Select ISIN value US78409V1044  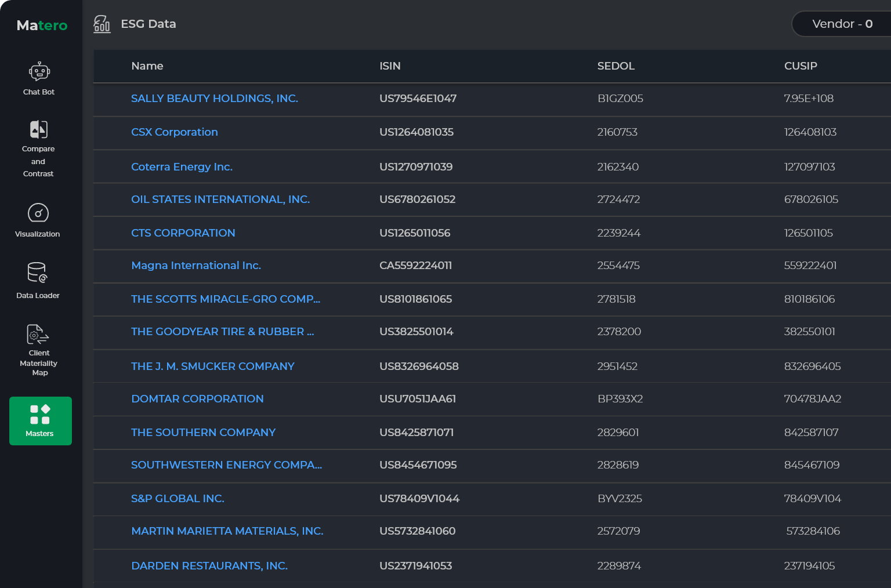[419, 499]
